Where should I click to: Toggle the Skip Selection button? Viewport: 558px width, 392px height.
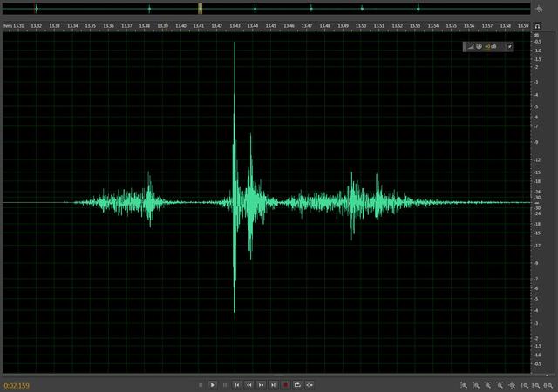(310, 385)
